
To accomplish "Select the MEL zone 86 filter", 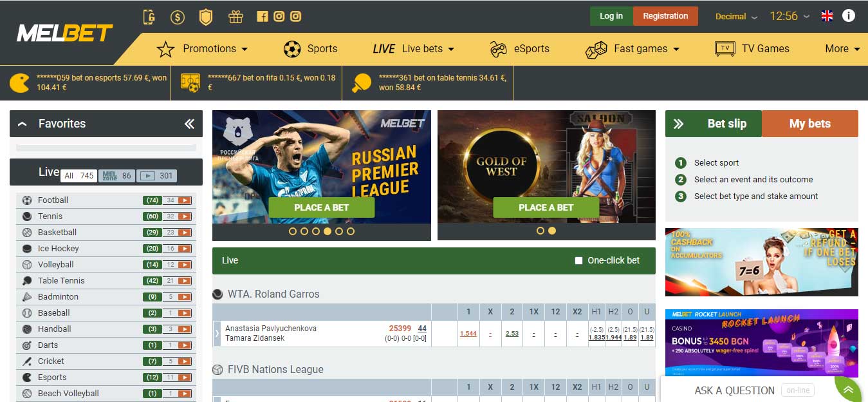I will 116,175.
